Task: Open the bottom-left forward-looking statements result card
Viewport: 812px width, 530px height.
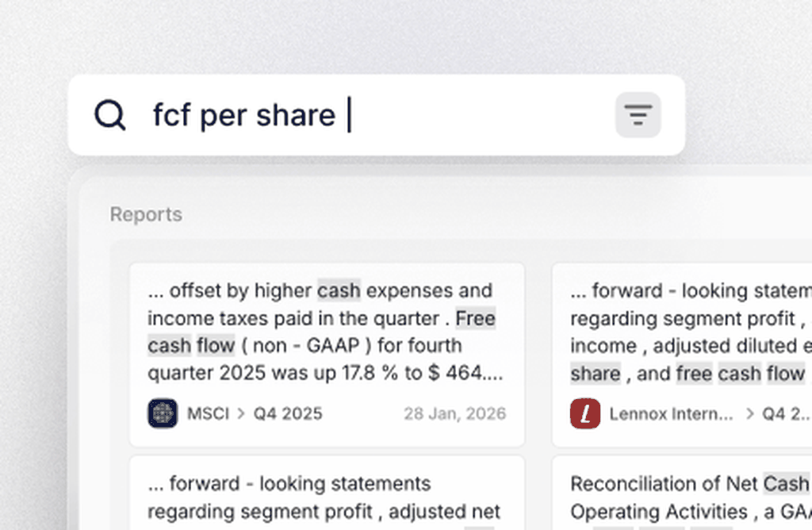Action: click(x=325, y=496)
